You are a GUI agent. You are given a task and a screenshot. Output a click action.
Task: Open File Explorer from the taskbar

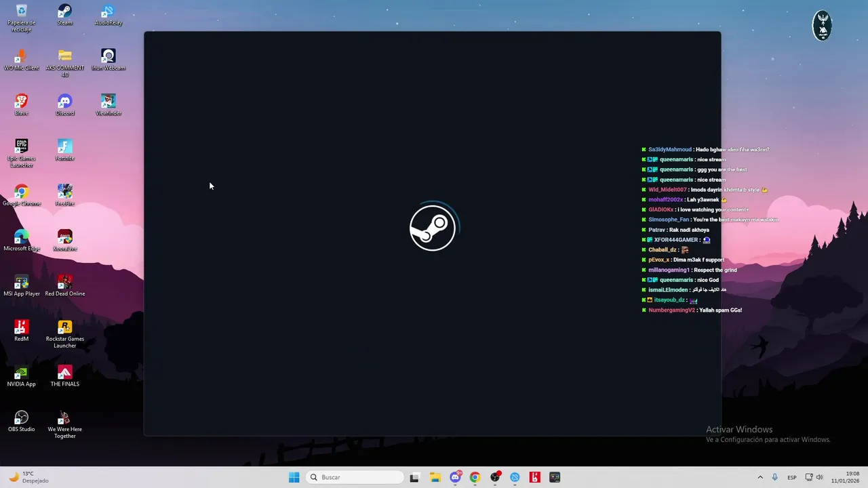click(435, 477)
